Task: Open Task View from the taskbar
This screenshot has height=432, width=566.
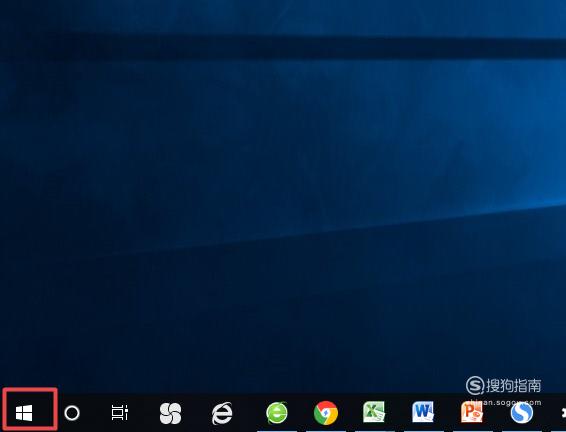Action: click(119, 413)
